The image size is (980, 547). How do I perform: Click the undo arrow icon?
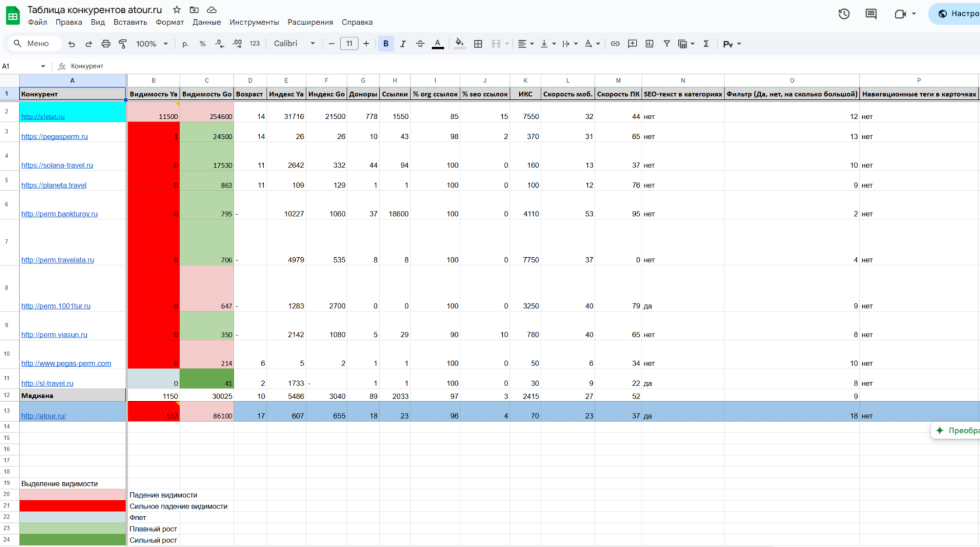(x=71, y=44)
